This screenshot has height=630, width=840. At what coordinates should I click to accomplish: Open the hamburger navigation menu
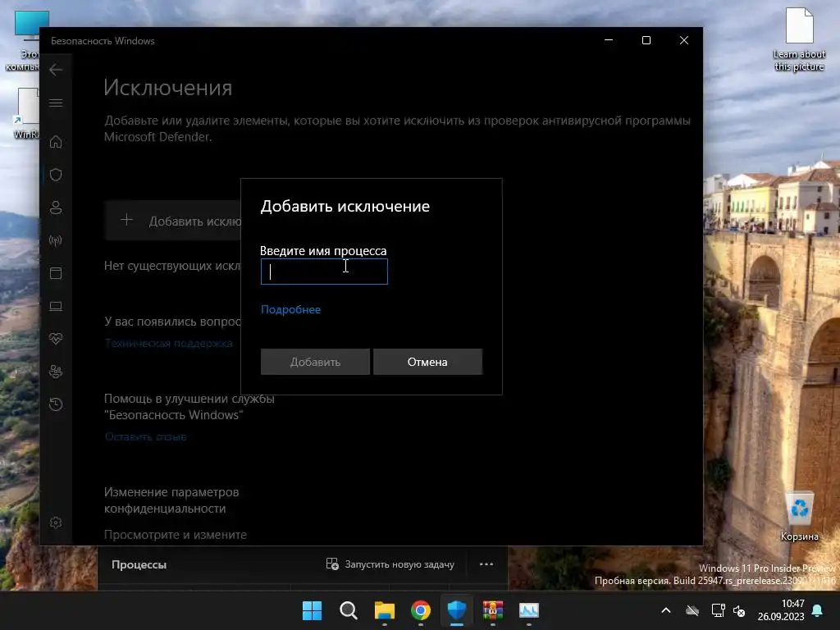(x=56, y=103)
